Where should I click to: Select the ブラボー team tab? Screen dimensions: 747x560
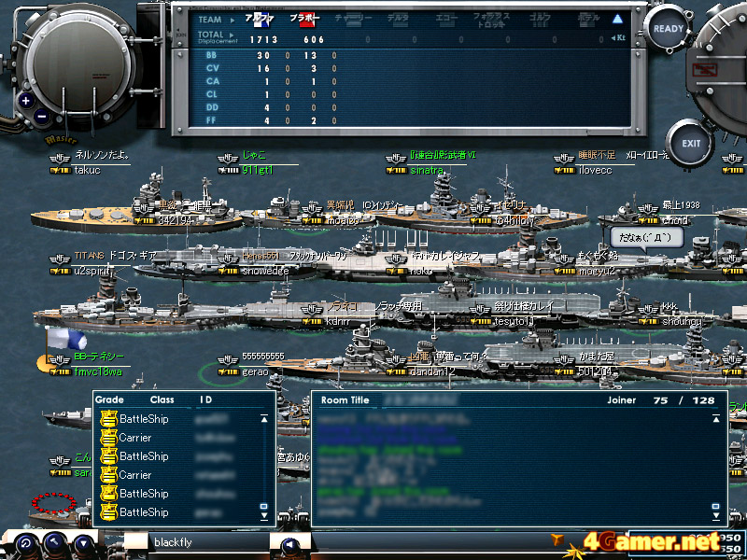coord(305,19)
